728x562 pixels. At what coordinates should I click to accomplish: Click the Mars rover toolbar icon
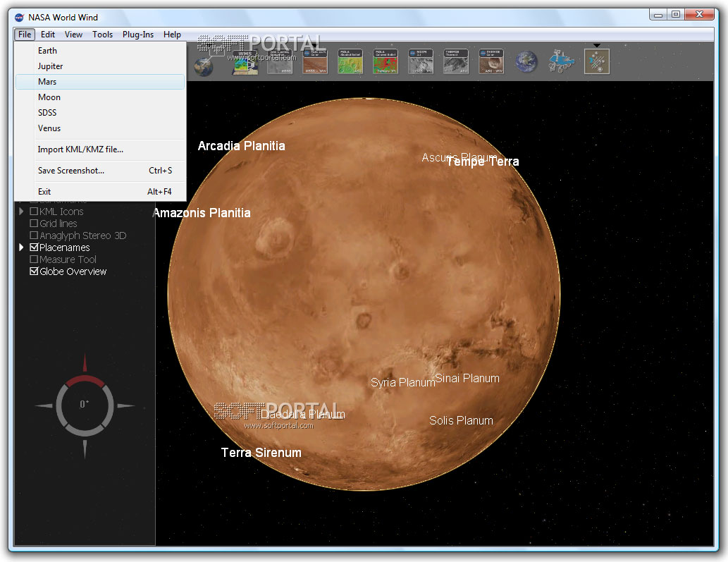point(561,62)
